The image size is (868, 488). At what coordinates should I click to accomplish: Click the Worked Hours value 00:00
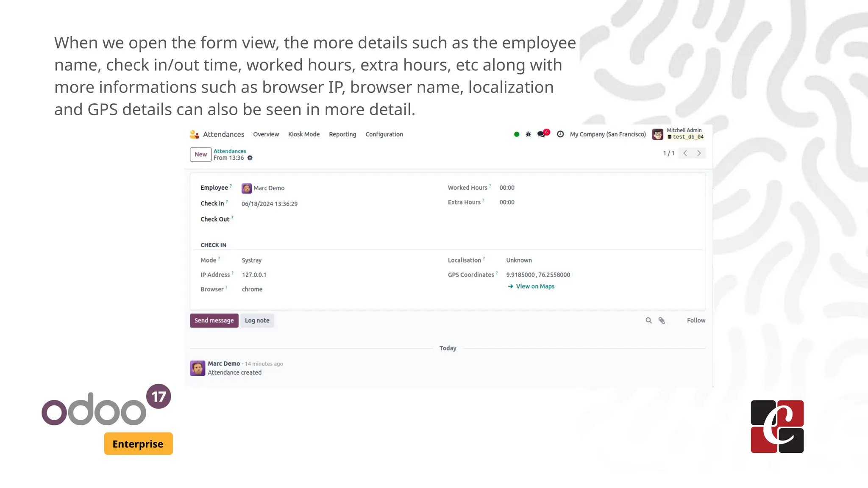[507, 188]
